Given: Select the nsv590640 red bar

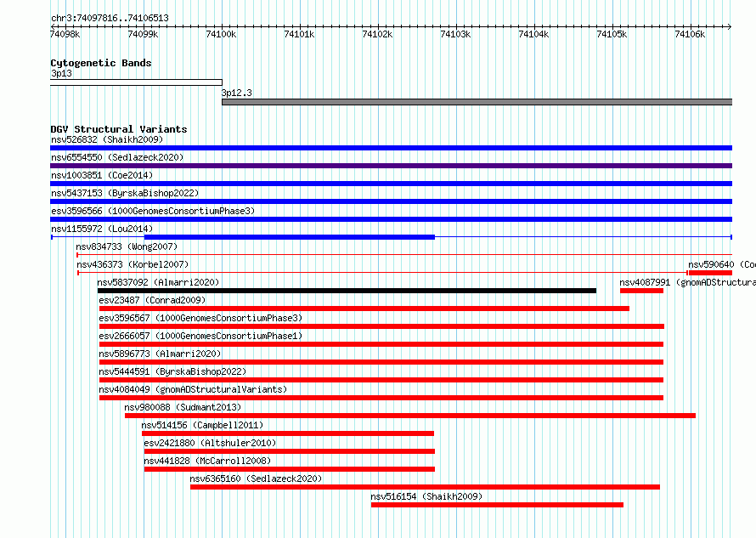Looking at the screenshot, I should click(710, 273).
